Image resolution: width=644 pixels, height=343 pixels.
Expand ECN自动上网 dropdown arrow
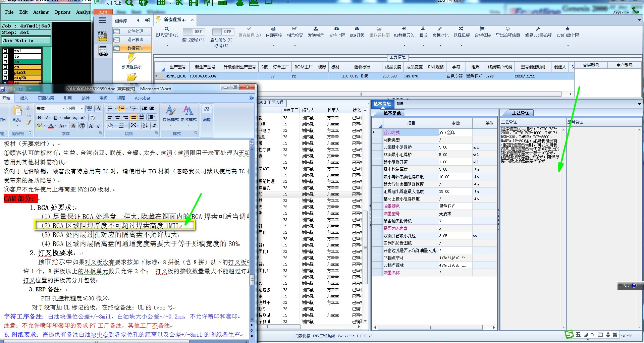click(568, 45)
